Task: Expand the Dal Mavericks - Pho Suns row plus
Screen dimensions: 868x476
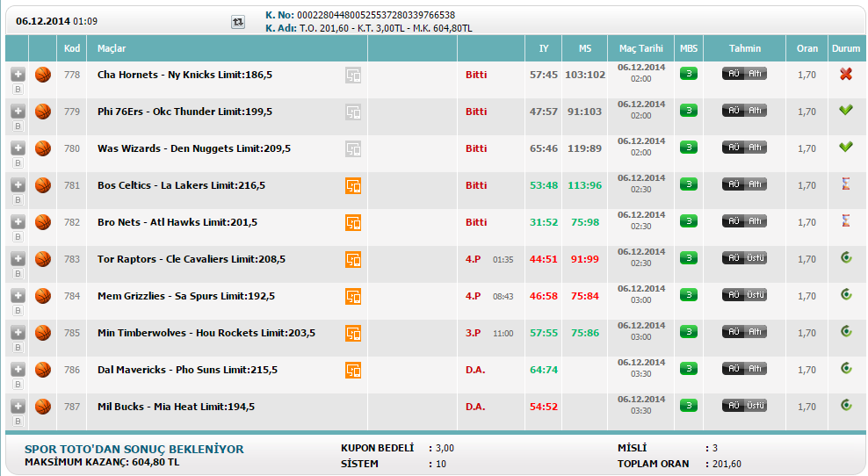Action: [18, 369]
